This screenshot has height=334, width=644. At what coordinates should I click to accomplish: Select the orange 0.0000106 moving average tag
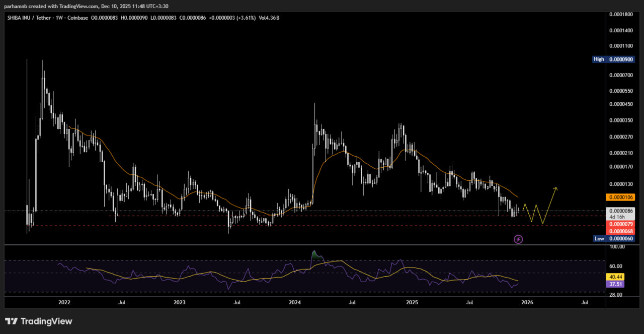tap(621, 197)
